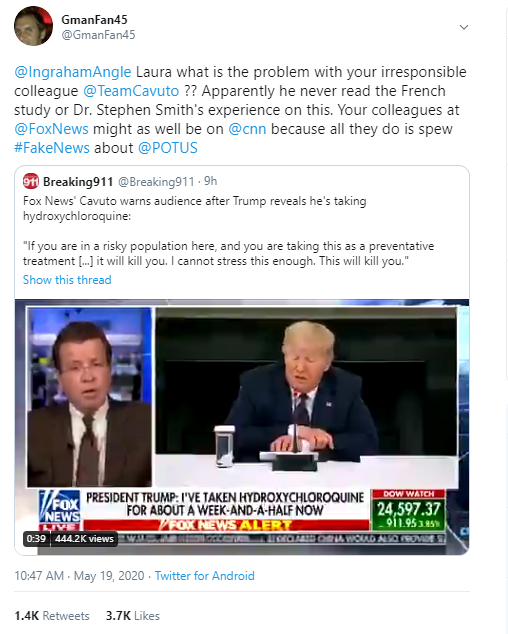Viewport: 508px width, 634px height.
Task: Click the 444.2K views video badge
Action: pos(85,539)
